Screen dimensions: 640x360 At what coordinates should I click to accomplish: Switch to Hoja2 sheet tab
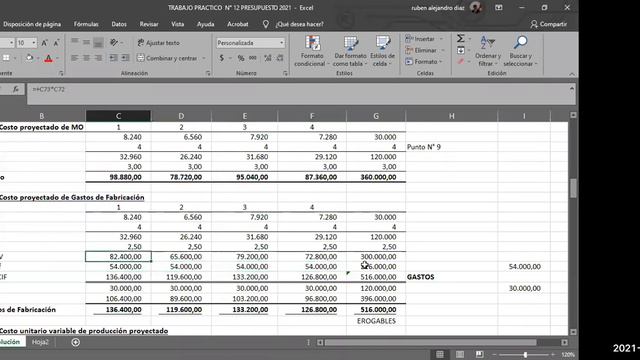tap(40, 342)
